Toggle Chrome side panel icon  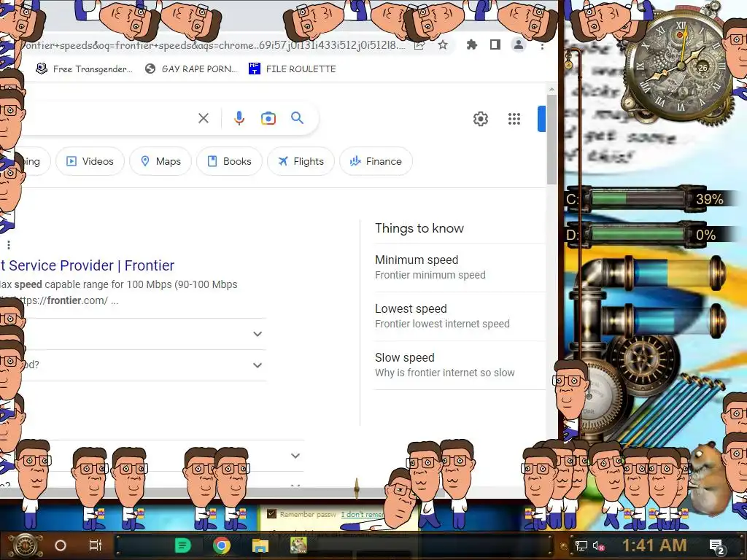coord(495,44)
